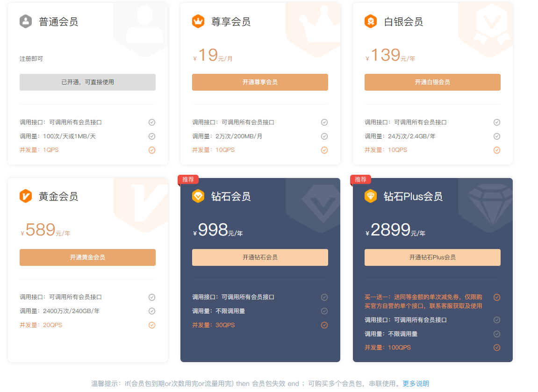Click the 黄金会员 title
This screenshot has height=392, width=538.
tap(58, 197)
